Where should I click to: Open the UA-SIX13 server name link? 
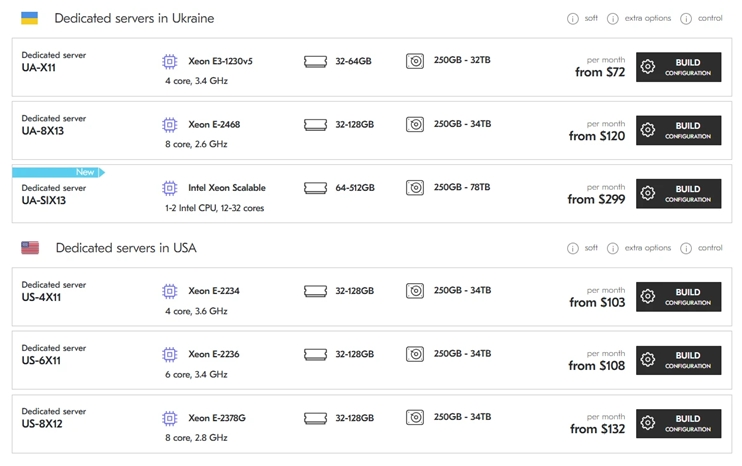pyautogui.click(x=46, y=201)
